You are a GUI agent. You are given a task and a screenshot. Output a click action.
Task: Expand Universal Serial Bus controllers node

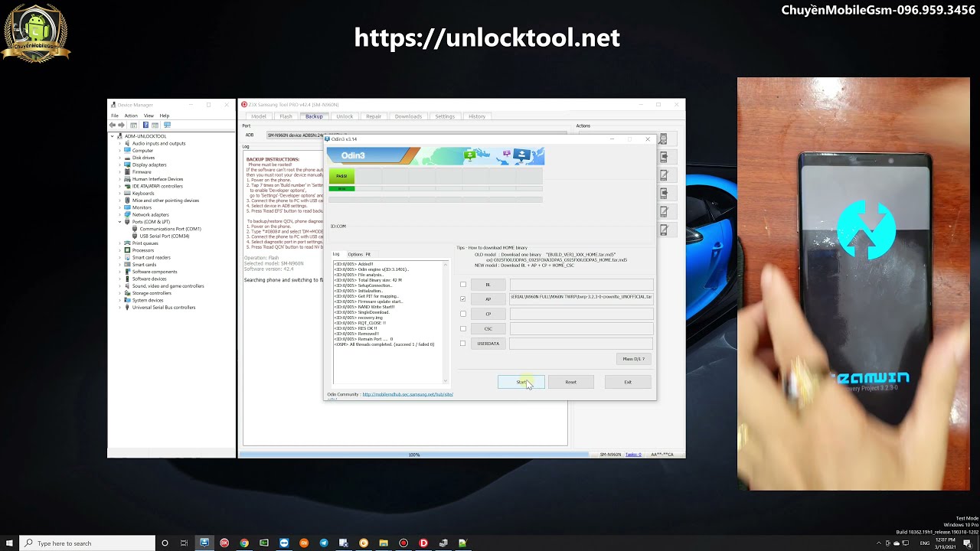pyautogui.click(x=120, y=308)
